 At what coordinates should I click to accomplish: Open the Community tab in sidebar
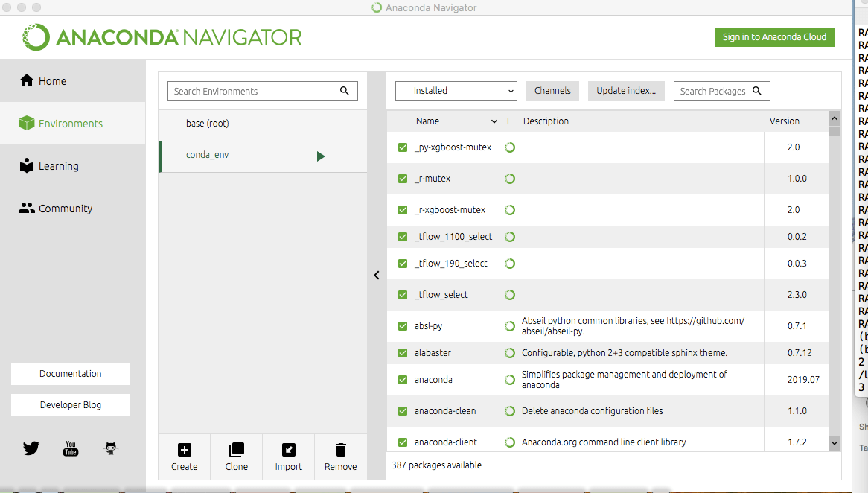65,209
